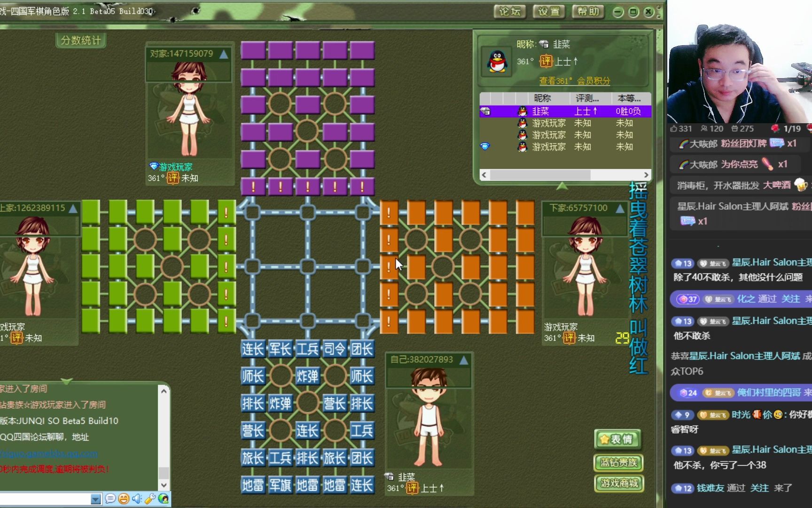Collapse the player list panel arrow
Screen dimensions: 812x508
click(562, 186)
